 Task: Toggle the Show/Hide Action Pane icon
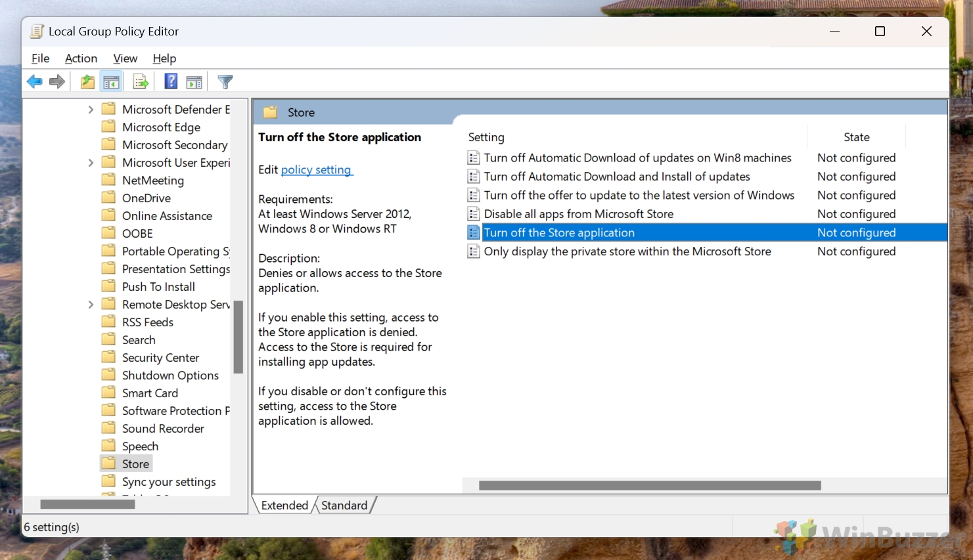(194, 82)
